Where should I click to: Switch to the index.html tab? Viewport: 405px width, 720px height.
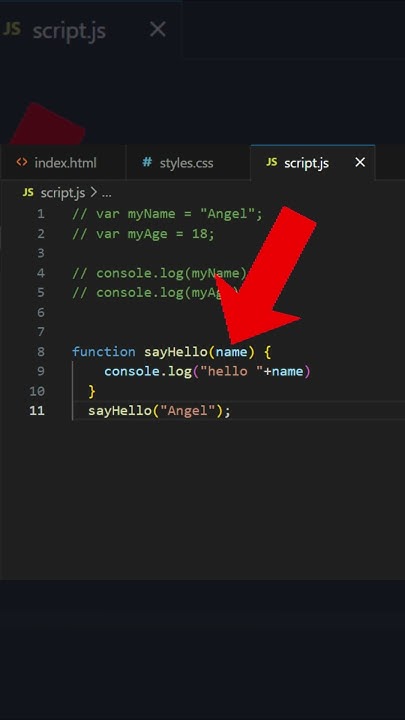coord(63,163)
